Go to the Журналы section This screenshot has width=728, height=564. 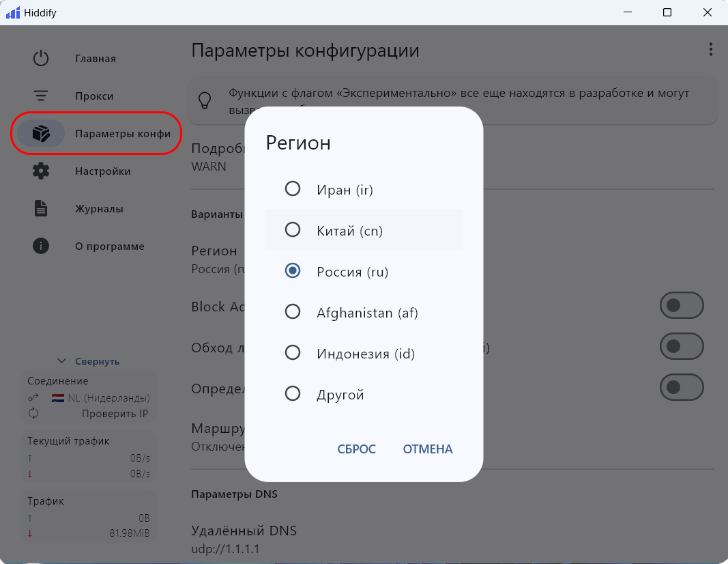(99, 209)
